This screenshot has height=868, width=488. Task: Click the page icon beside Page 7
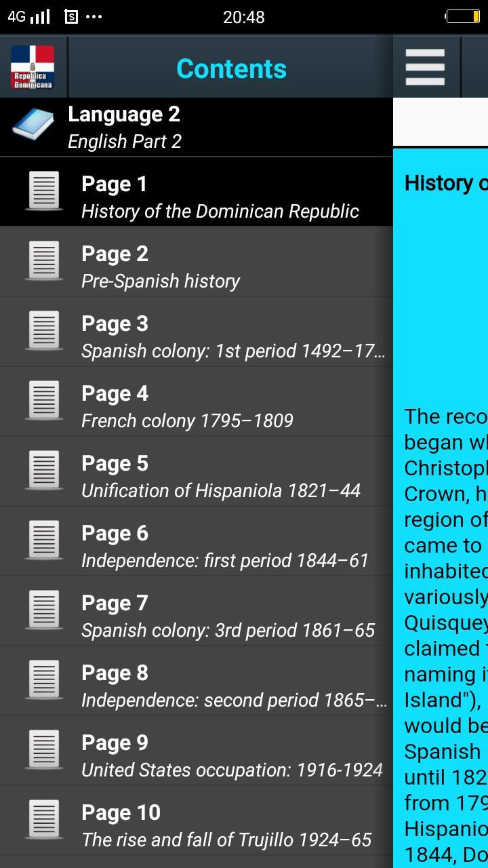pyautogui.click(x=43, y=610)
